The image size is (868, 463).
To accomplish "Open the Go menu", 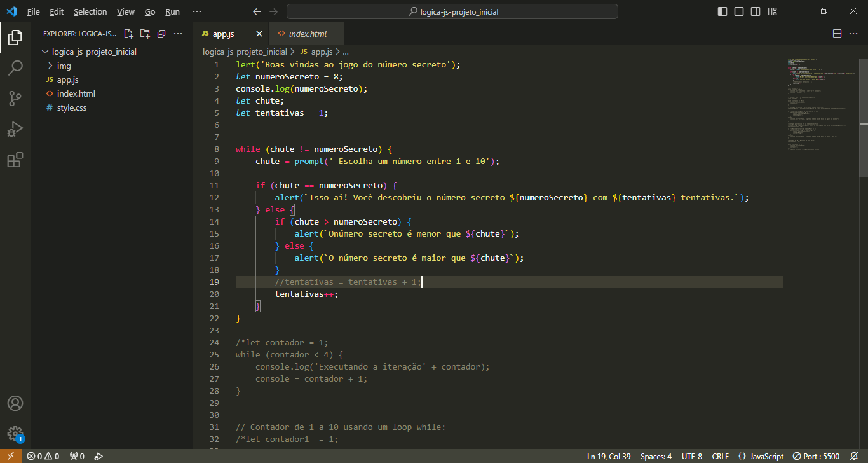I will [x=150, y=11].
